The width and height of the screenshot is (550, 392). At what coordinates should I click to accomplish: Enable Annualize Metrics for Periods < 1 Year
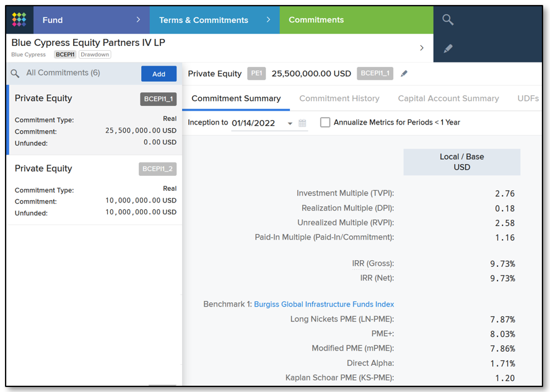[x=325, y=122]
